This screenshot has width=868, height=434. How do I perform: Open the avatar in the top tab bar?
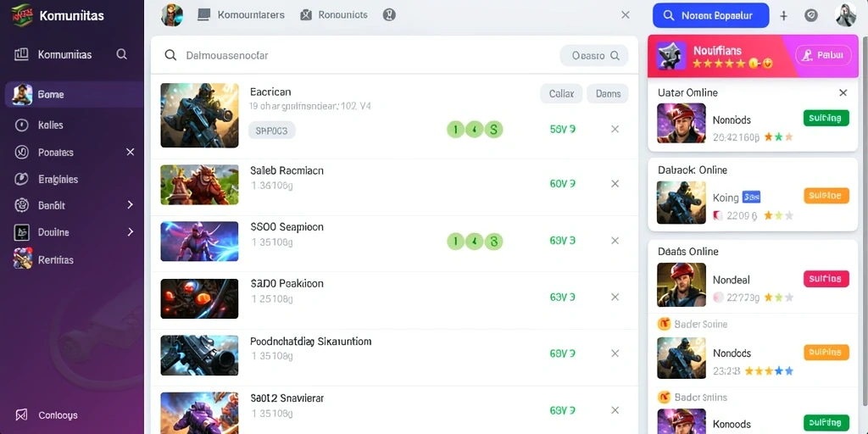(172, 15)
